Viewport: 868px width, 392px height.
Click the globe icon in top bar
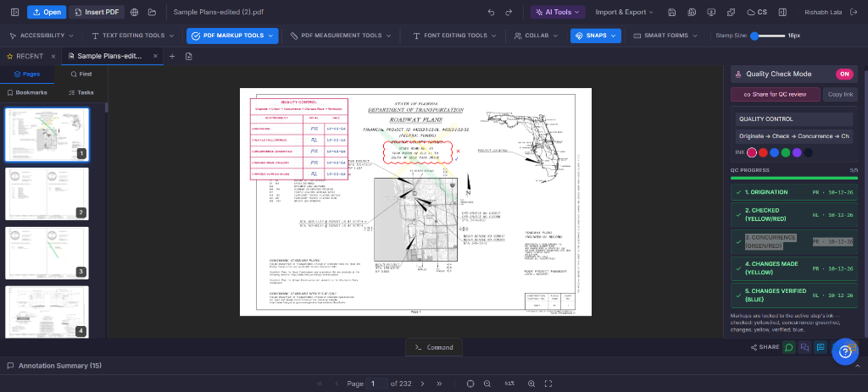[134, 12]
